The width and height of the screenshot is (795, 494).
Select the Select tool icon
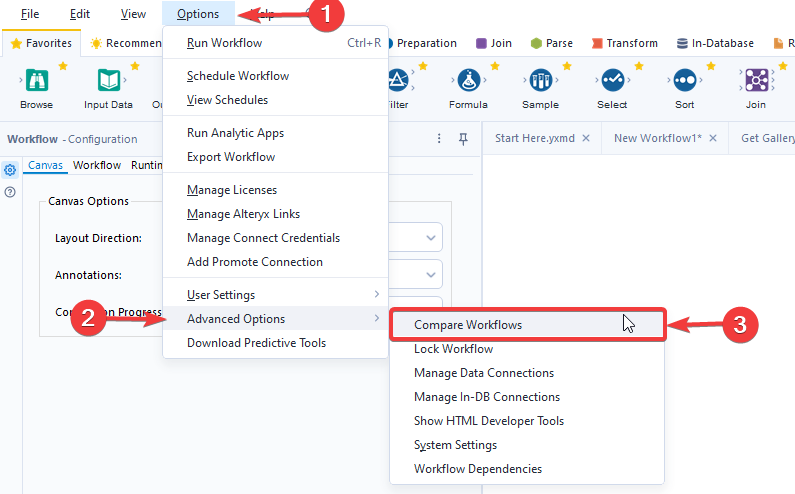(x=612, y=82)
